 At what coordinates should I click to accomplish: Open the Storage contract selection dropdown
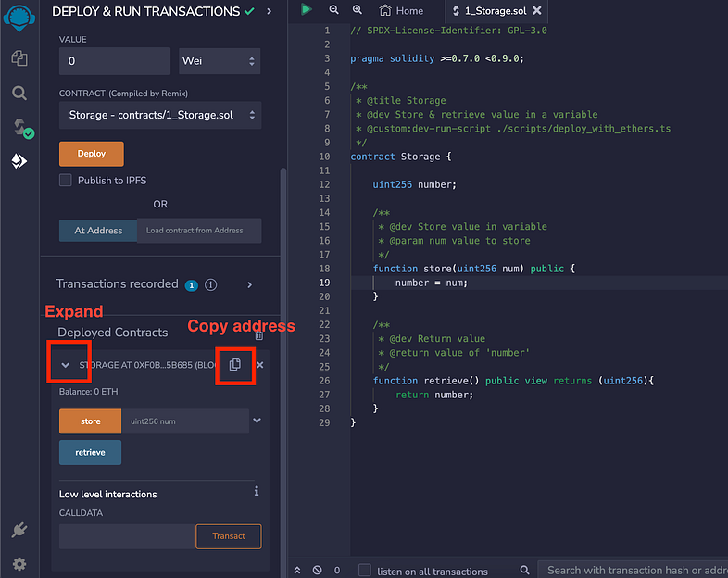point(160,115)
